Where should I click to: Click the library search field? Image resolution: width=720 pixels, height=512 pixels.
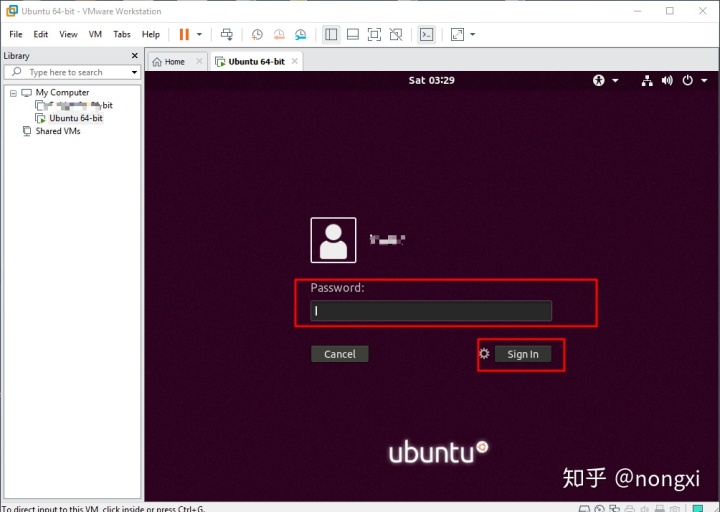pos(72,72)
